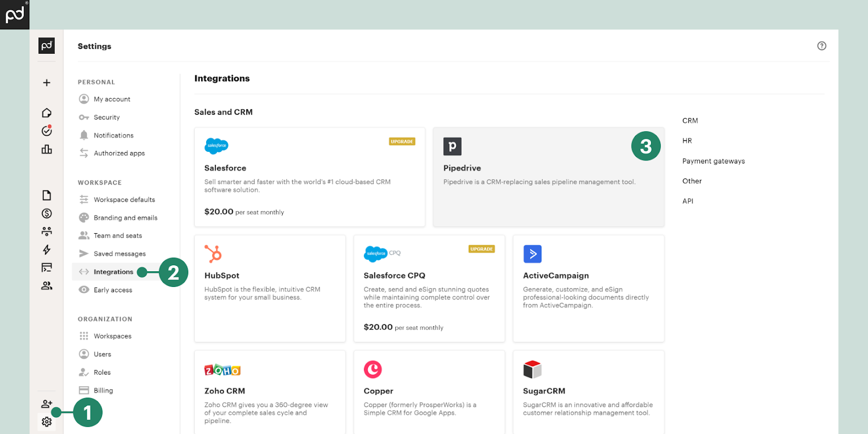Open the contacts people icon in left rail
This screenshot has height=434, width=868.
point(47,285)
